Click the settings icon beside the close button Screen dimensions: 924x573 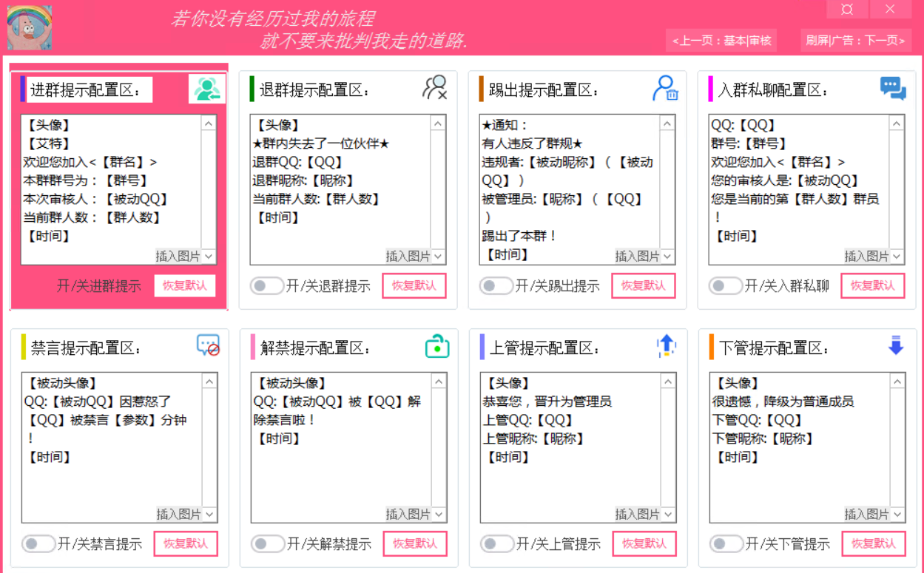[847, 9]
